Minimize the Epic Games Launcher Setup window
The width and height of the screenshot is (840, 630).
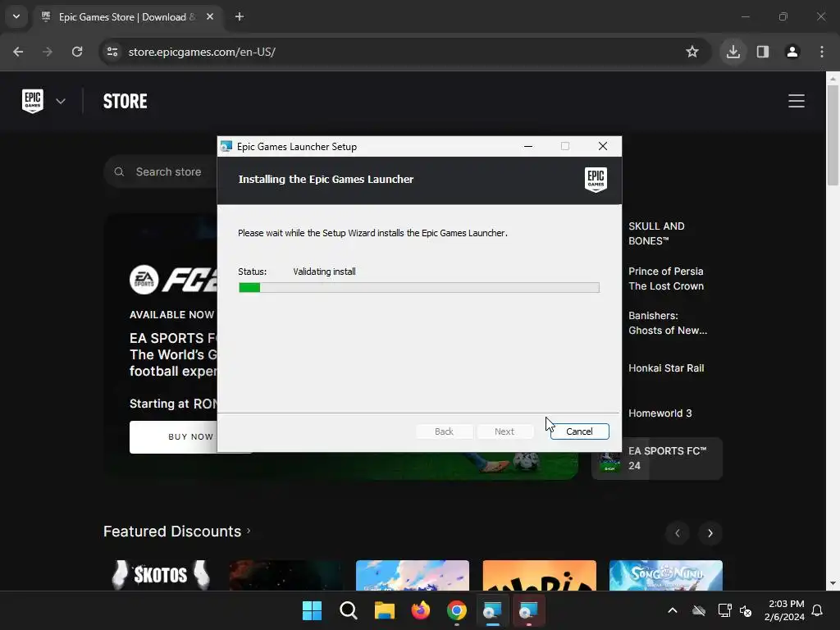click(528, 146)
